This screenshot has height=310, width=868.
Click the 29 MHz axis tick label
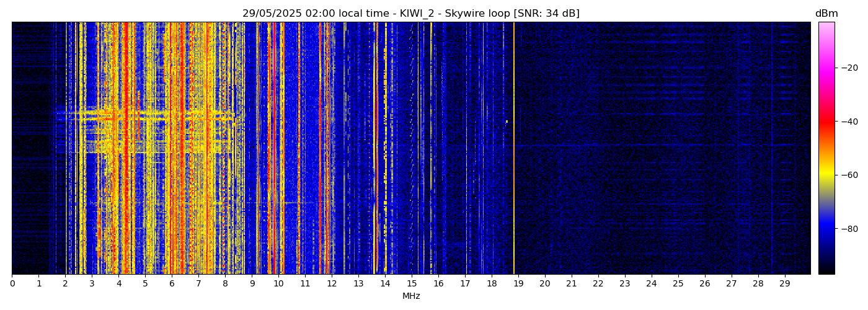pyautogui.click(x=785, y=283)
